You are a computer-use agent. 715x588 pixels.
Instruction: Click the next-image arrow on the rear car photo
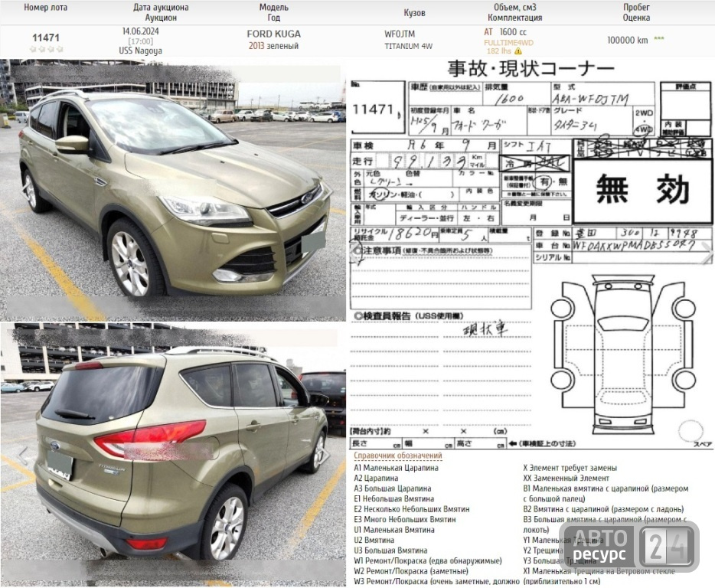tap(326, 454)
